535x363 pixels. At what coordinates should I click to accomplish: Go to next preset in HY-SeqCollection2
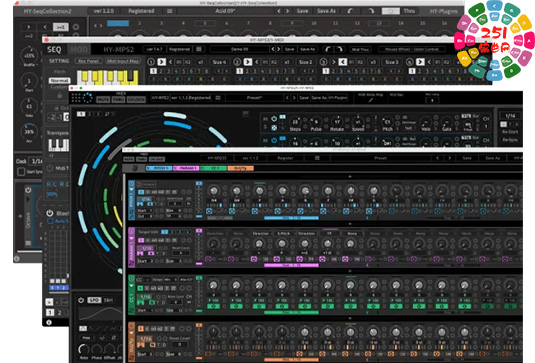pyautogui.click(x=288, y=11)
